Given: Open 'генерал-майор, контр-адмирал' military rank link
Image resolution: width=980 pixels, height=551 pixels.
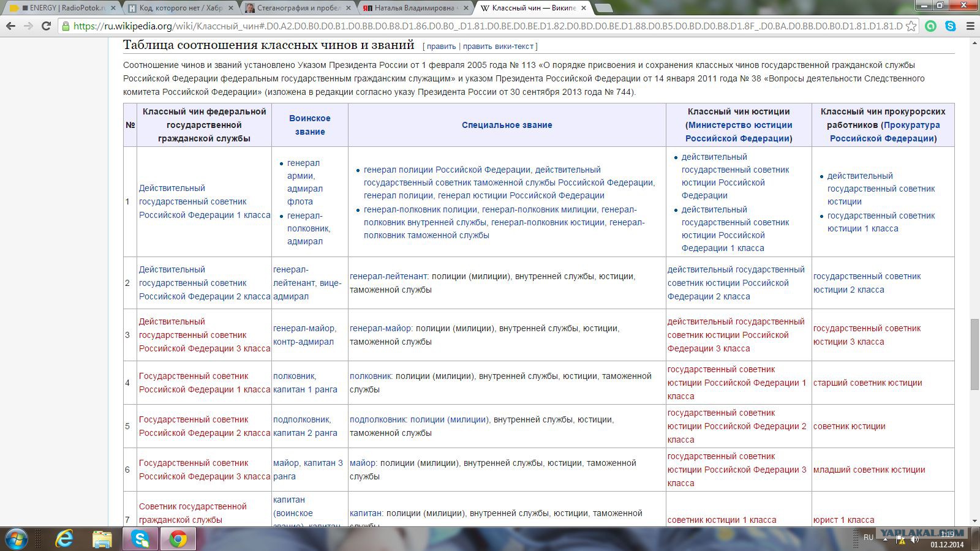Looking at the screenshot, I should tap(304, 335).
